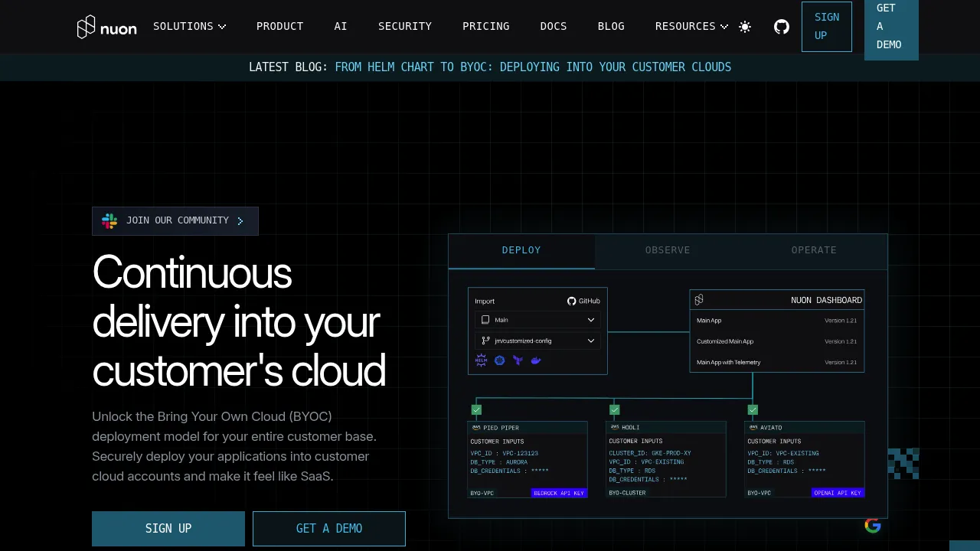This screenshot has height=551, width=980.
Task: Click the header Get A Demo button
Action: [891, 28]
